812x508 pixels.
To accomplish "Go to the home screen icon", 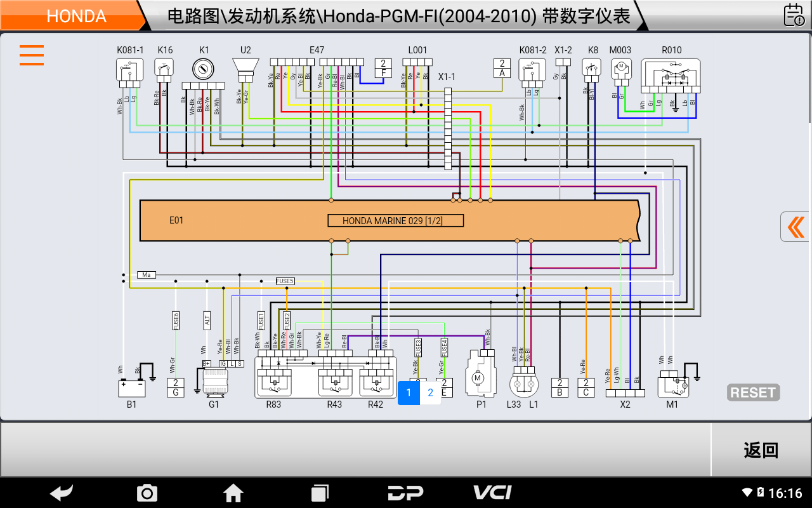I will [x=233, y=492].
